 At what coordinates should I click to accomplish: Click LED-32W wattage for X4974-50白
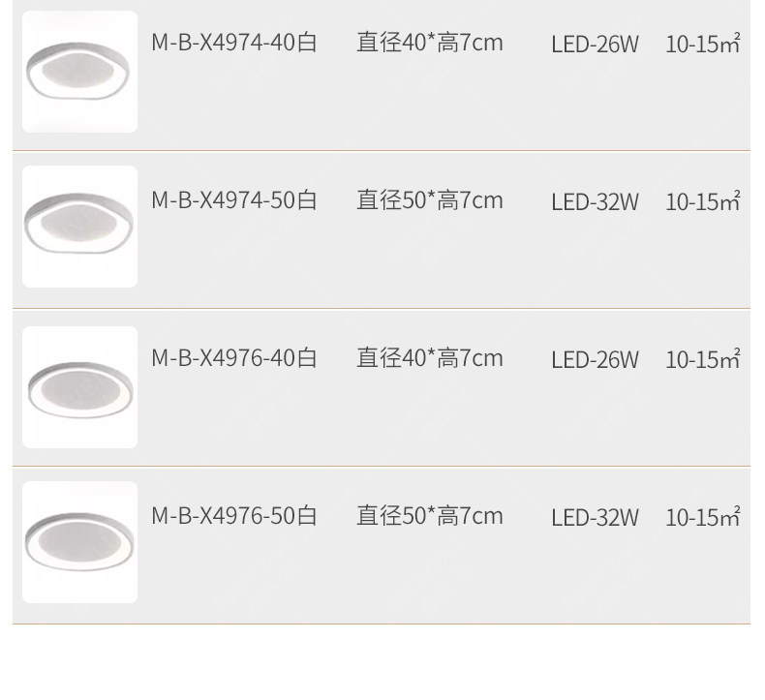click(595, 202)
